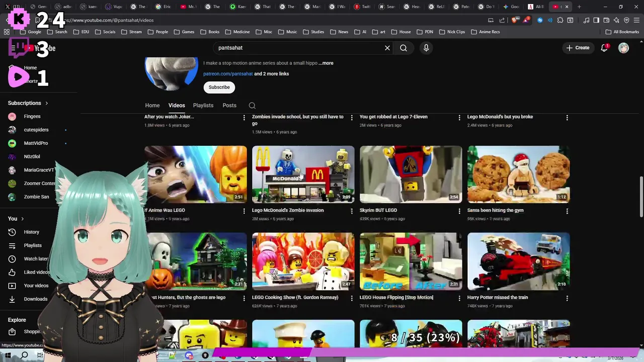This screenshot has width=644, height=362.
Task: Expand the Subscriptions section chevron
Action: [46, 103]
